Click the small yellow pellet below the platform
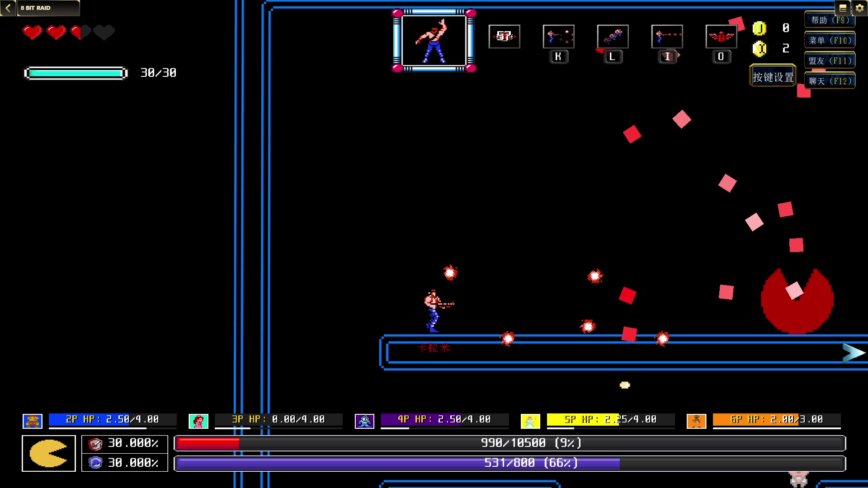Screen dimensions: 868x488 (625, 385)
